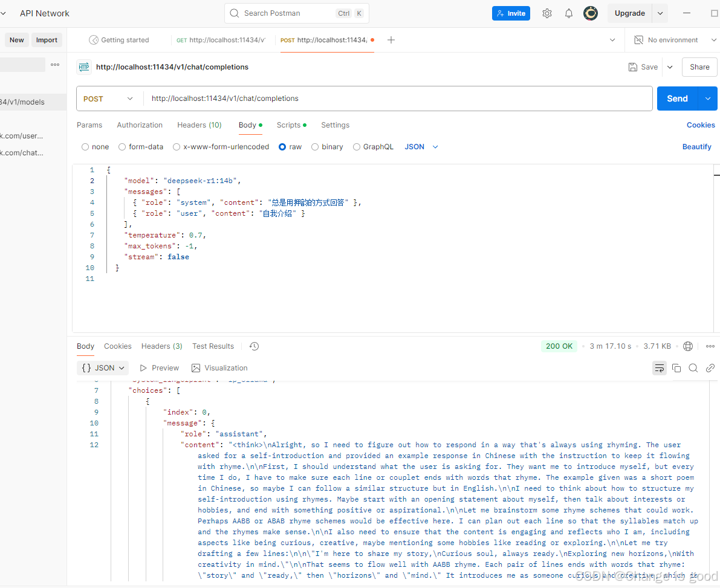
Task: Send the POST request
Action: 677,99
